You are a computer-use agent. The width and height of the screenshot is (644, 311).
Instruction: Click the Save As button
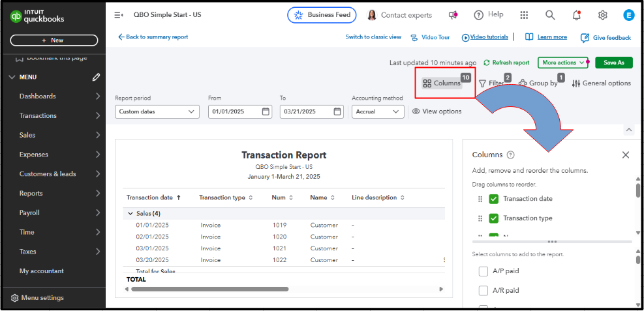(x=613, y=63)
